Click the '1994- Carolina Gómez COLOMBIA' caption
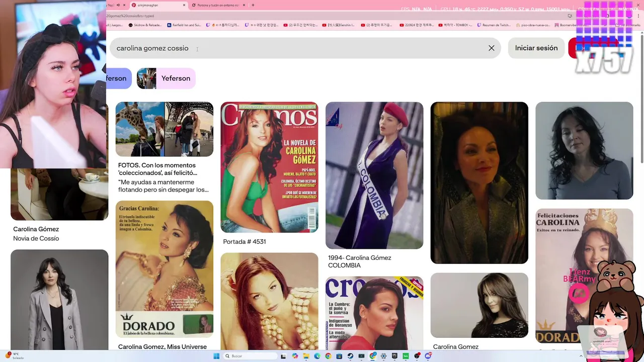The image size is (644, 362). pos(360,261)
